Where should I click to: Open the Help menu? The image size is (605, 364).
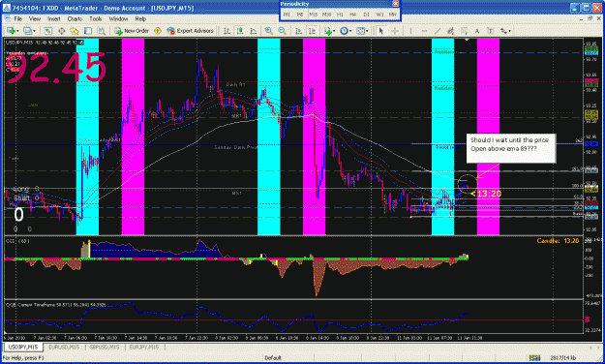tap(140, 18)
